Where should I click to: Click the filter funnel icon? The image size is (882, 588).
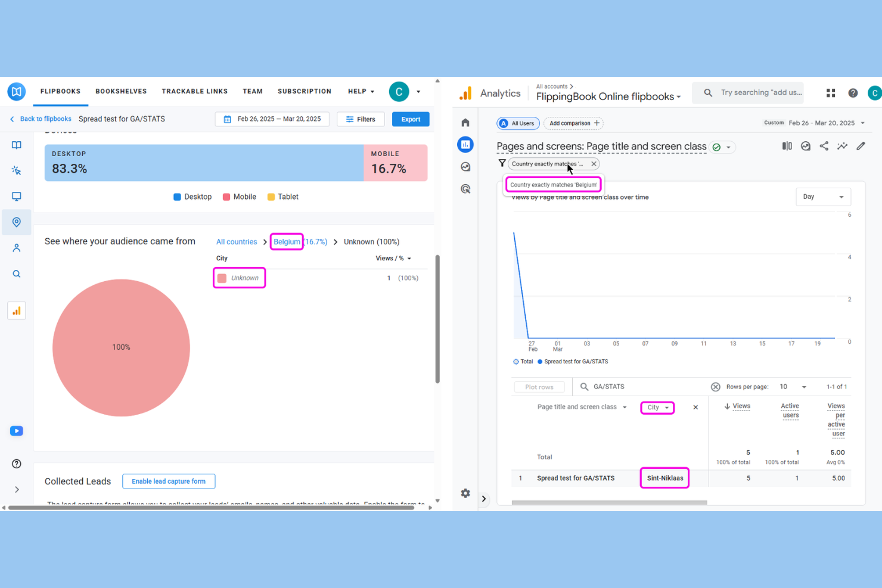502,163
